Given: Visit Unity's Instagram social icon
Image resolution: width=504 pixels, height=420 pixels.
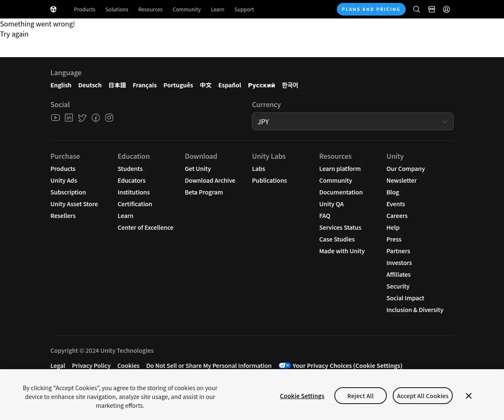Looking at the screenshot, I should pos(109,118).
